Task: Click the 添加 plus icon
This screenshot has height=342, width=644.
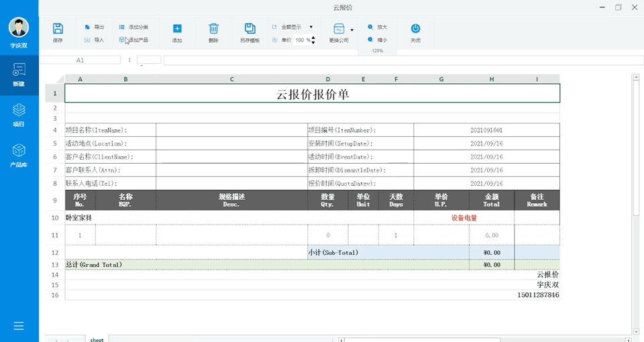Action: (x=177, y=29)
